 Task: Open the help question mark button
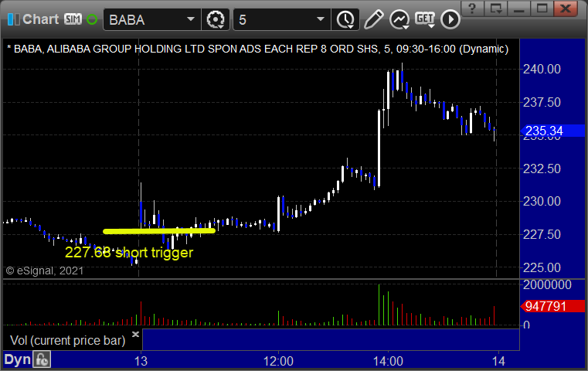(472, 9)
